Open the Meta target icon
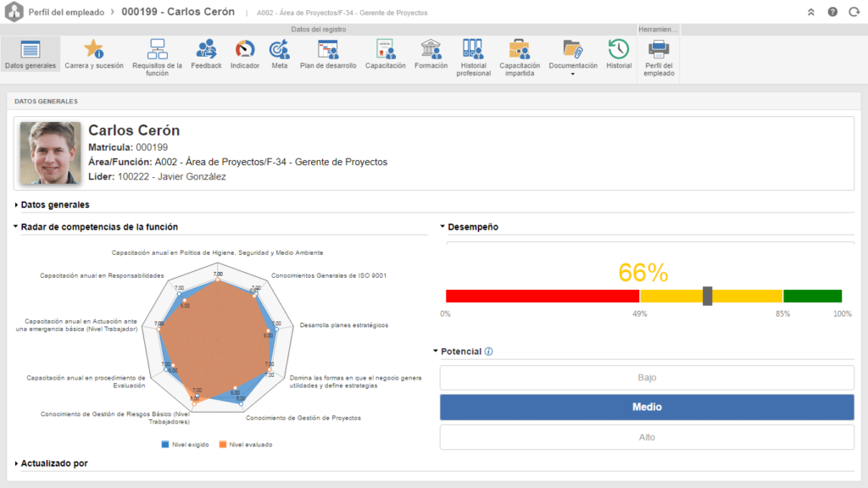868x488 pixels. coord(280,49)
